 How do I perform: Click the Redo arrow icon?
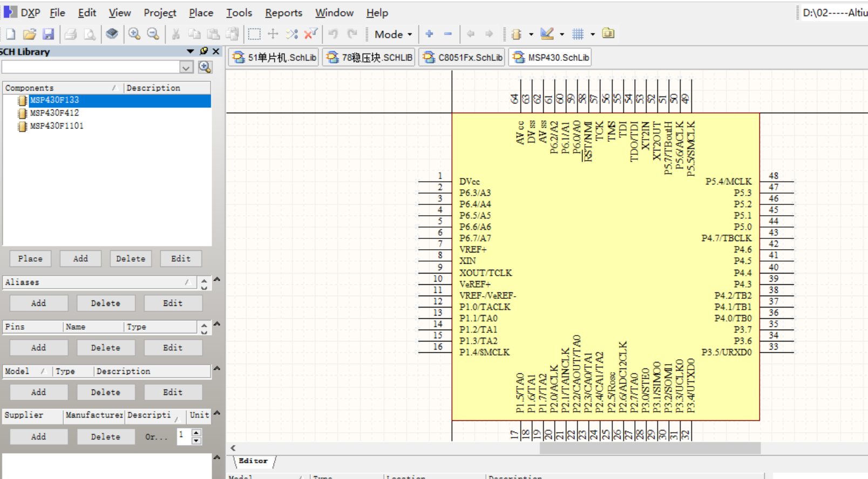pyautogui.click(x=352, y=34)
